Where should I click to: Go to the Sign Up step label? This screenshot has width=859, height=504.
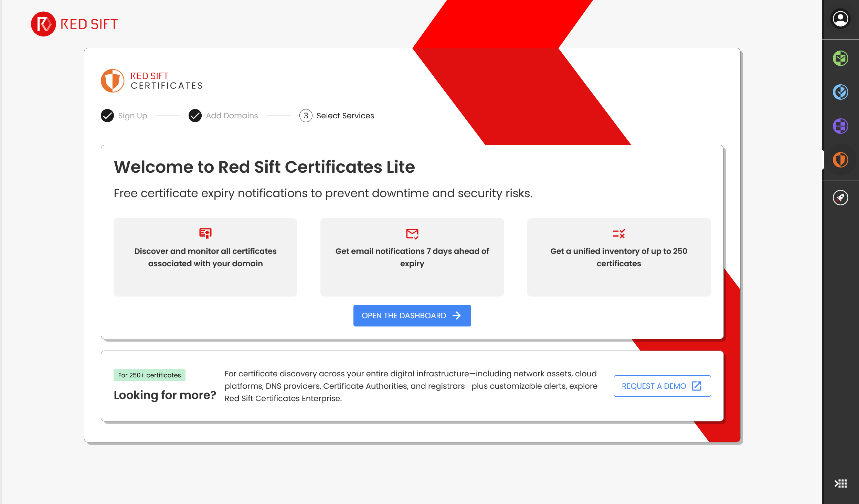(x=133, y=116)
